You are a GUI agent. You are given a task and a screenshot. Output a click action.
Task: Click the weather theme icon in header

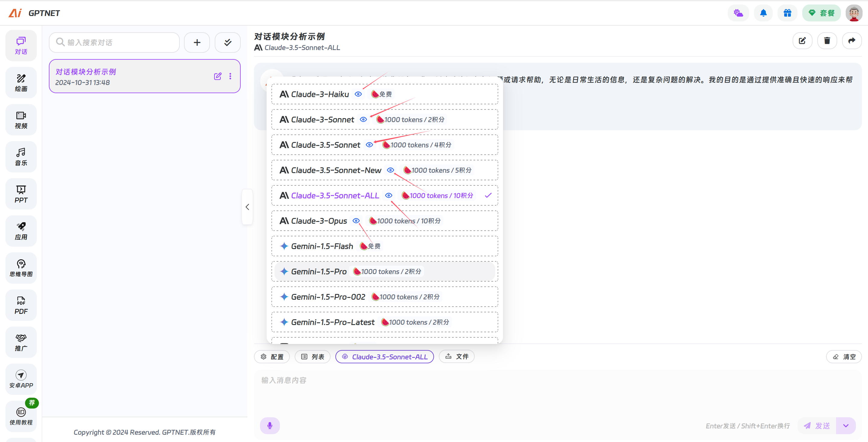tap(738, 13)
